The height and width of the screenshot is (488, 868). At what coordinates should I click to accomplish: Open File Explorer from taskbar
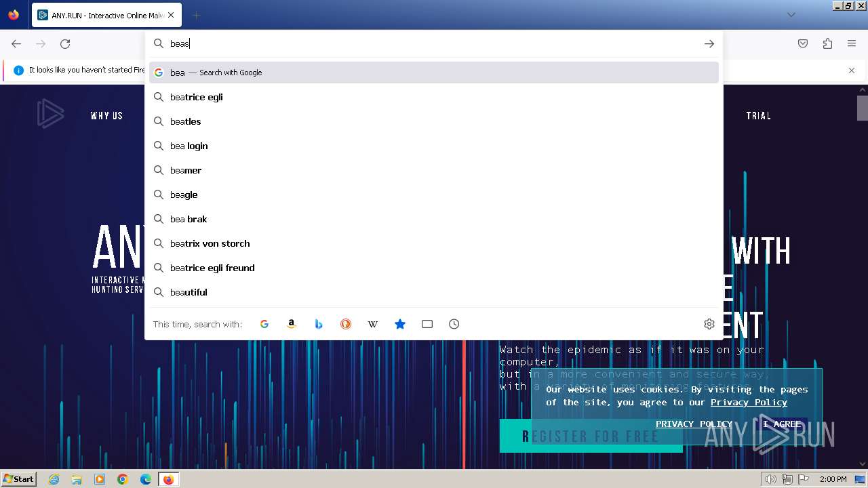(77, 479)
